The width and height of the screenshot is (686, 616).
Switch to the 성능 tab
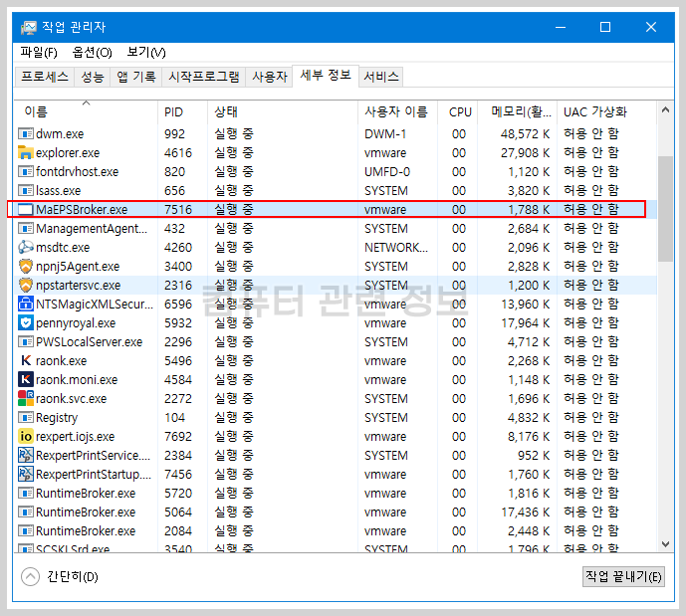tap(93, 77)
